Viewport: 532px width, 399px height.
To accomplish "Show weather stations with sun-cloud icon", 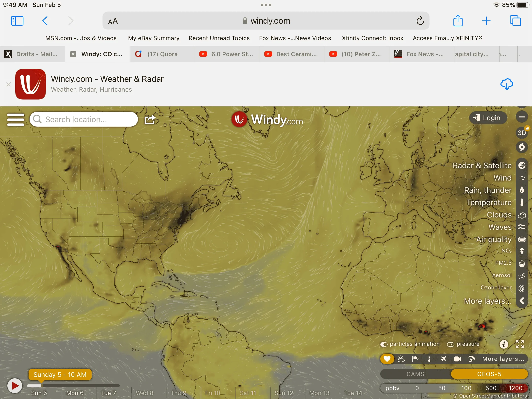I will pos(401,359).
